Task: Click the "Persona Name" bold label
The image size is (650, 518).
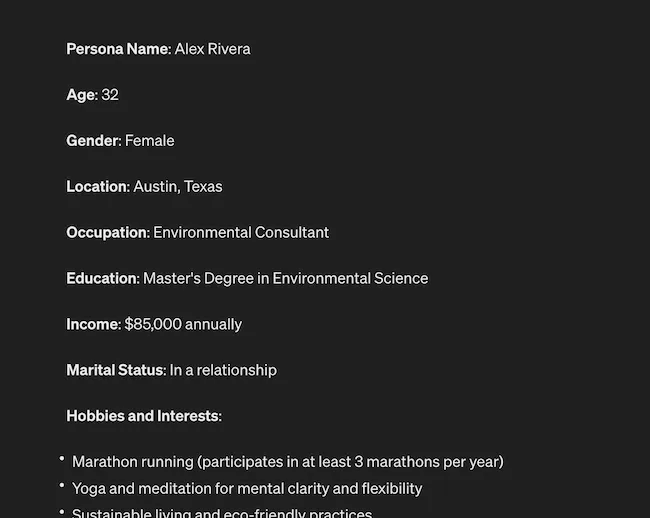Action: coord(117,49)
